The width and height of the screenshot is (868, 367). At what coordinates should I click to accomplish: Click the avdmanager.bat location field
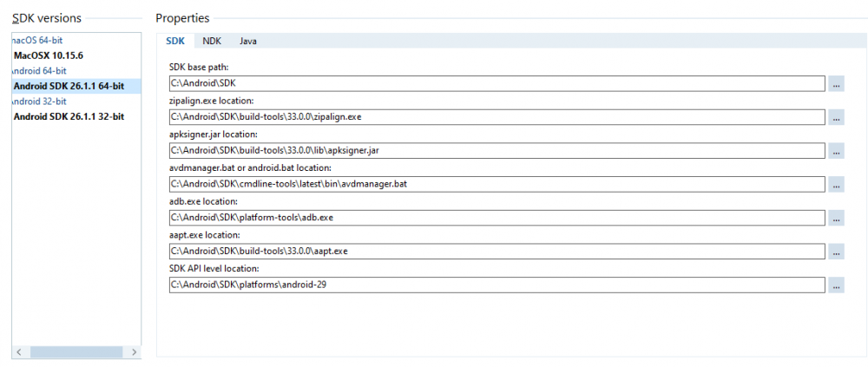[x=497, y=184]
